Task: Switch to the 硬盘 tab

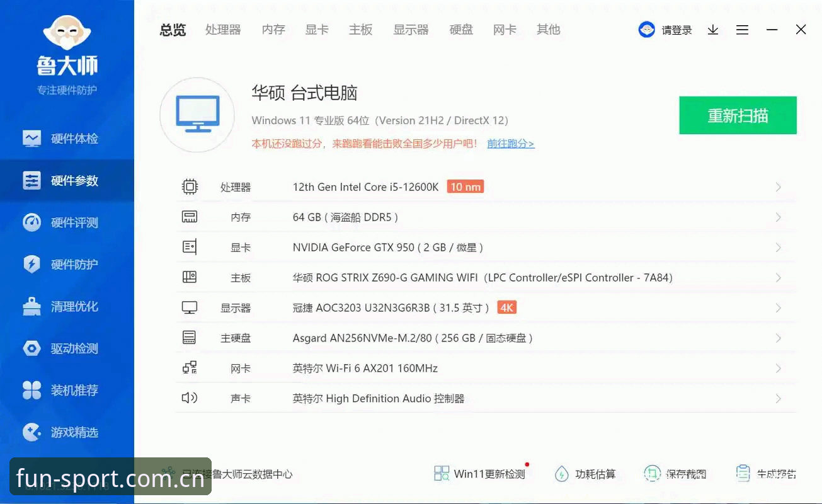Action: [461, 30]
